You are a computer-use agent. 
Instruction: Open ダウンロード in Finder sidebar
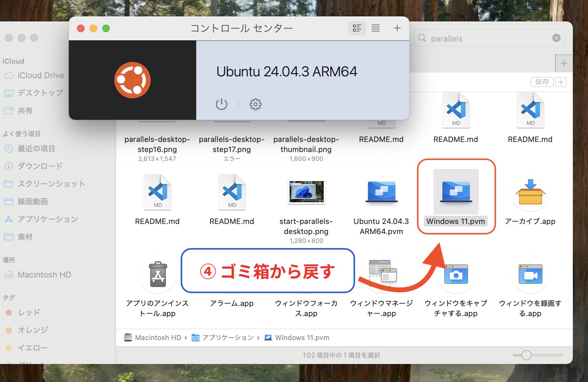[x=40, y=166]
